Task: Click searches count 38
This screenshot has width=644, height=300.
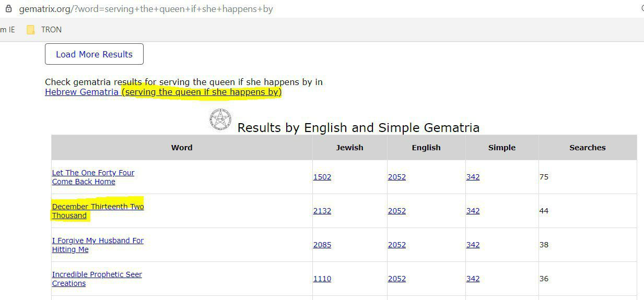Action: (544, 245)
